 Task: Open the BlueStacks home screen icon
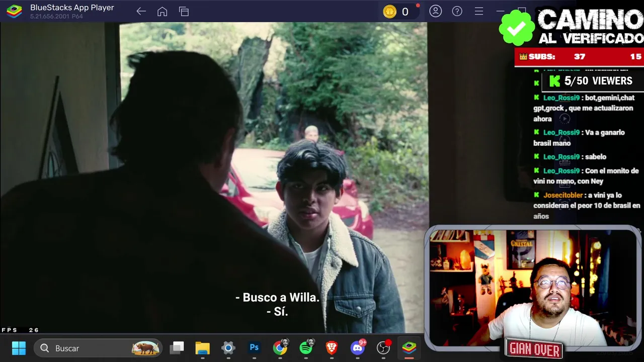[162, 11]
